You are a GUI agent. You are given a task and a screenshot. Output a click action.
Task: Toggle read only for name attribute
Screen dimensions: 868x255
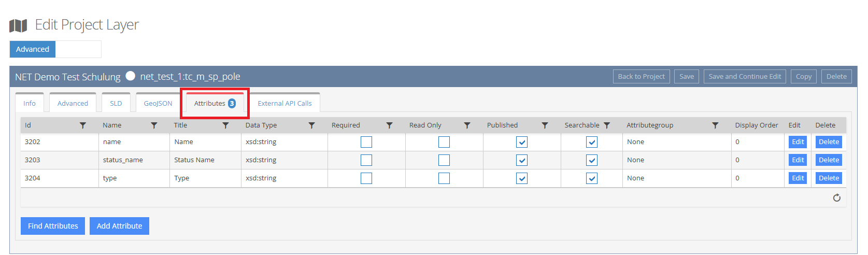coord(444,142)
